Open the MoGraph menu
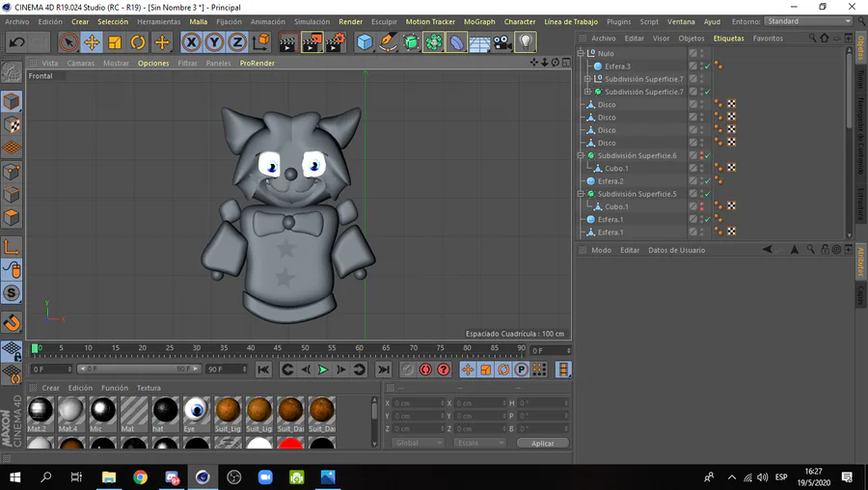The width and height of the screenshot is (868, 490). pos(478,21)
